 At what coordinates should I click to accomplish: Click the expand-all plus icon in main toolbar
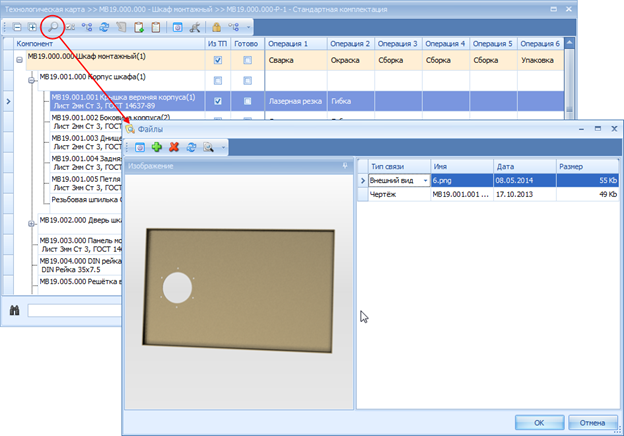[32, 26]
